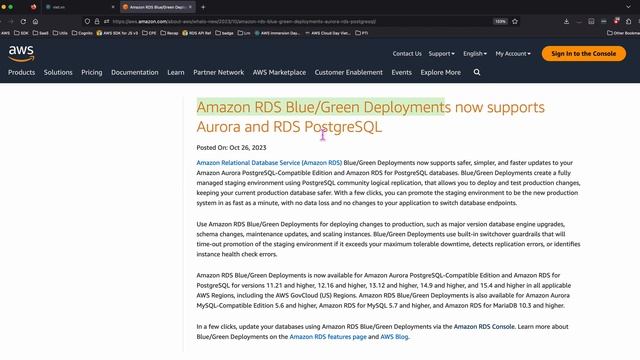The image size is (640, 360).
Task: Follow Amazon RDS features page link
Action: click(328, 337)
